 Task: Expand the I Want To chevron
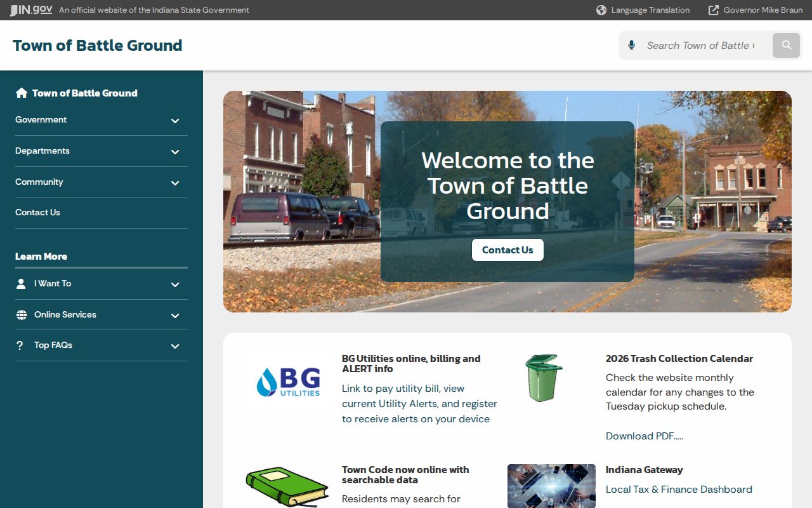coord(175,284)
